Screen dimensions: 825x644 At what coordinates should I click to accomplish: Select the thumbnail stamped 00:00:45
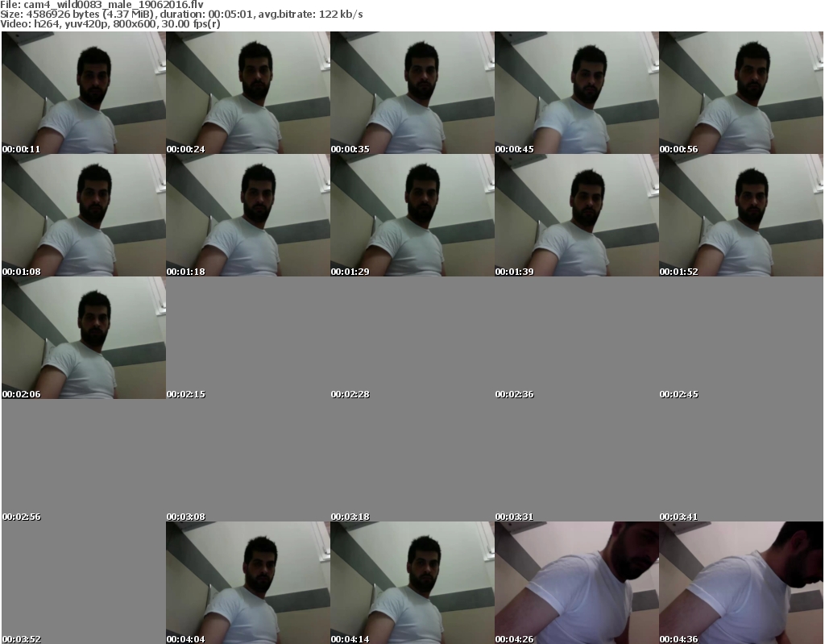pos(577,93)
